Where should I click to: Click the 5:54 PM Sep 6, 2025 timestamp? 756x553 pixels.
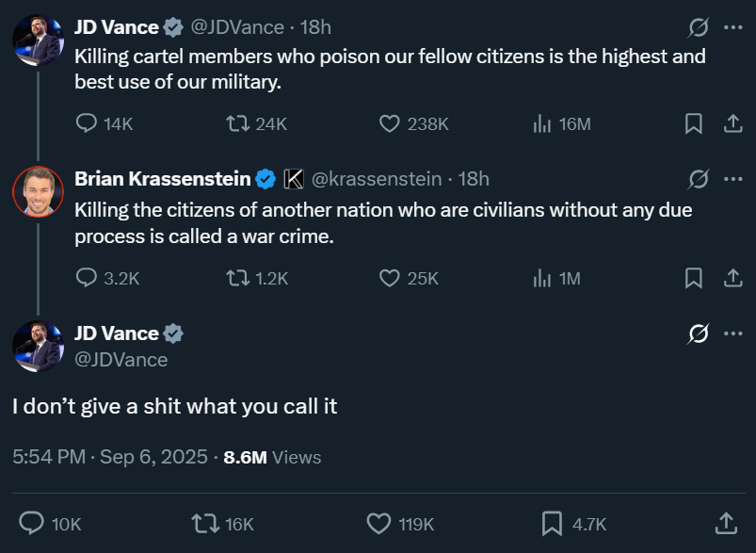(110, 457)
